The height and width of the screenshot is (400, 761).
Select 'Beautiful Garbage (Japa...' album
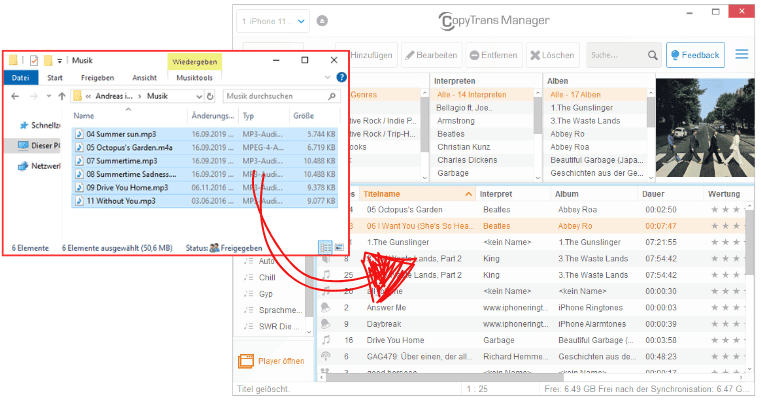click(x=596, y=160)
